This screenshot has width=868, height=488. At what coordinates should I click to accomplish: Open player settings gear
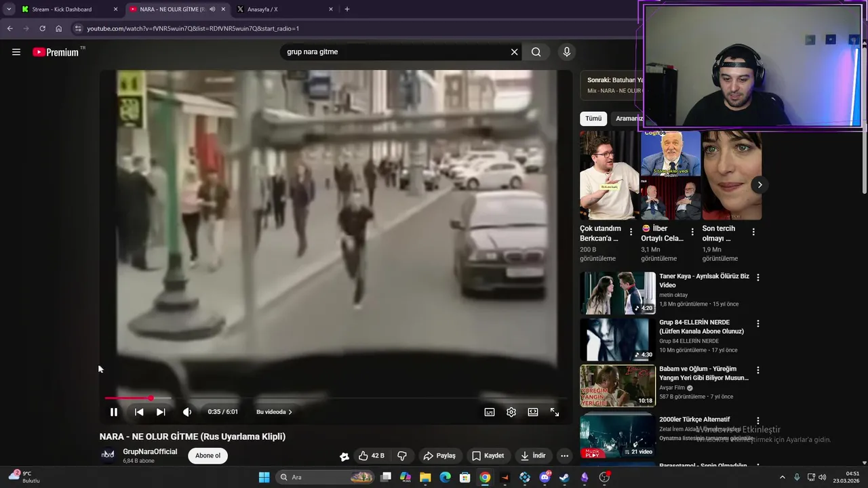(511, 412)
